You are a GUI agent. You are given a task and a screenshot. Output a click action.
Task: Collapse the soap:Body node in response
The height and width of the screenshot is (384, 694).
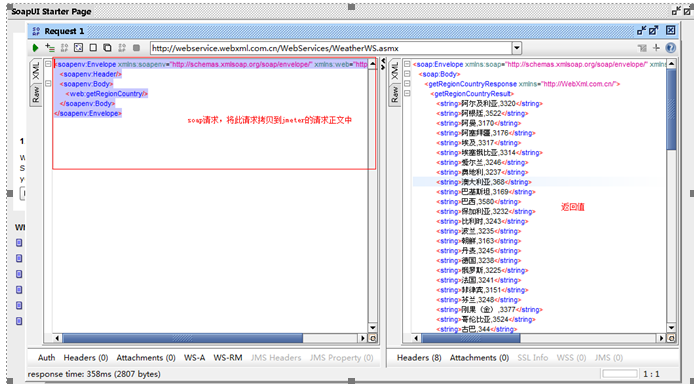point(407,74)
